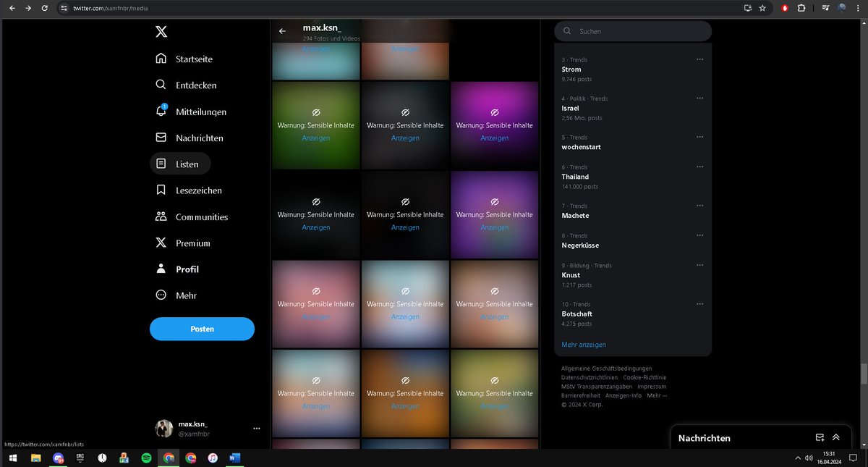Open max.ksn_ account avatar at bottom left
The height and width of the screenshot is (467, 868).
(164, 428)
